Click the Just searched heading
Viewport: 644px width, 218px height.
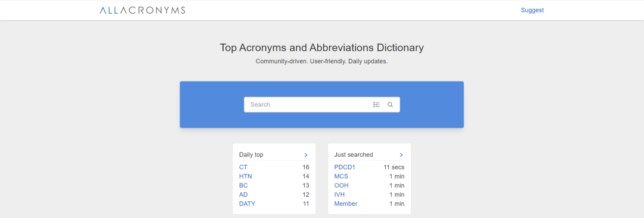point(354,155)
